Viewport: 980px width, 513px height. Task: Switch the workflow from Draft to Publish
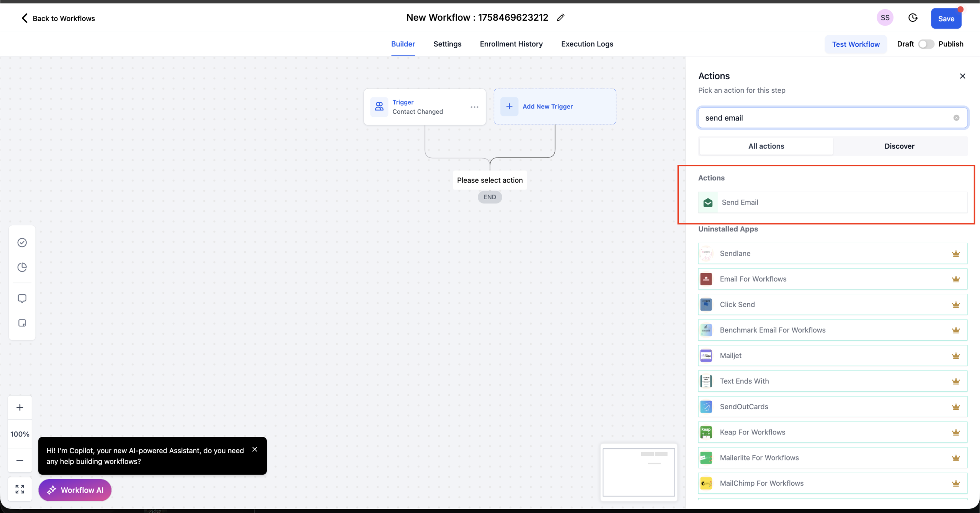coord(926,44)
